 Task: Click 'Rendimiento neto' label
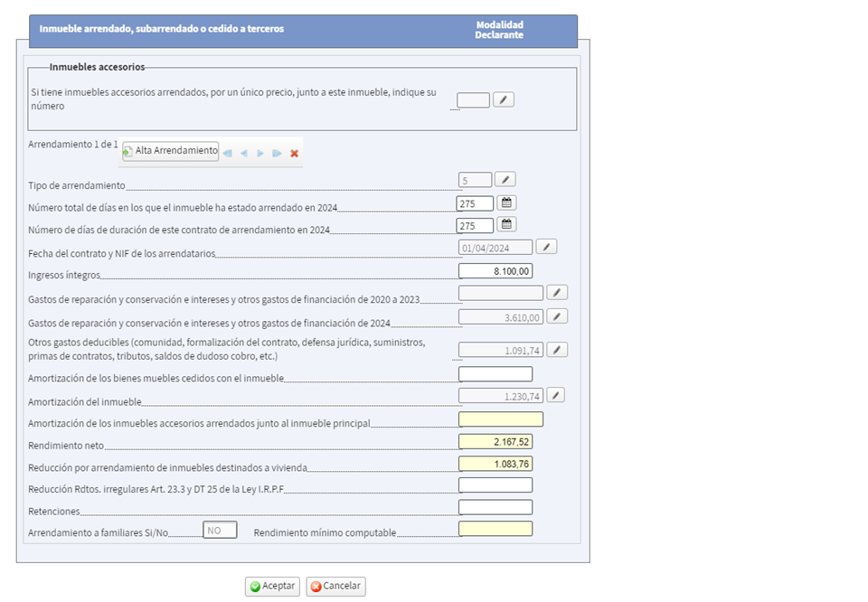click(66, 446)
